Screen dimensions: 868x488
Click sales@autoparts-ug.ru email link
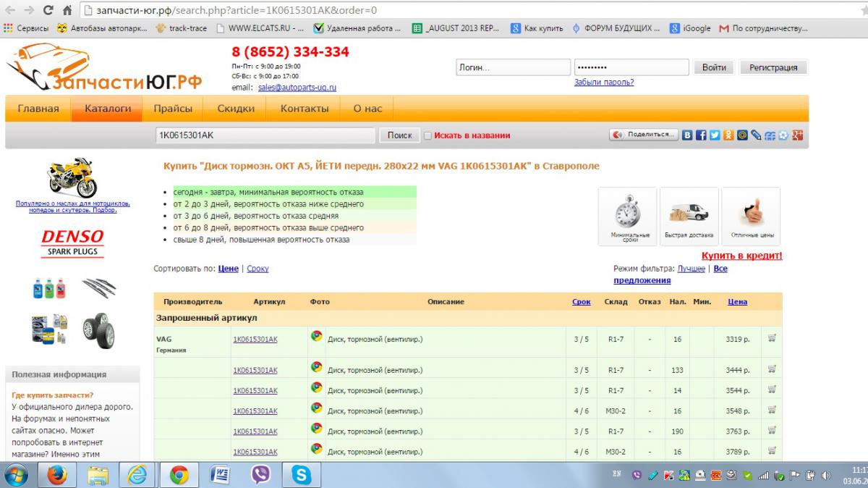coord(297,88)
